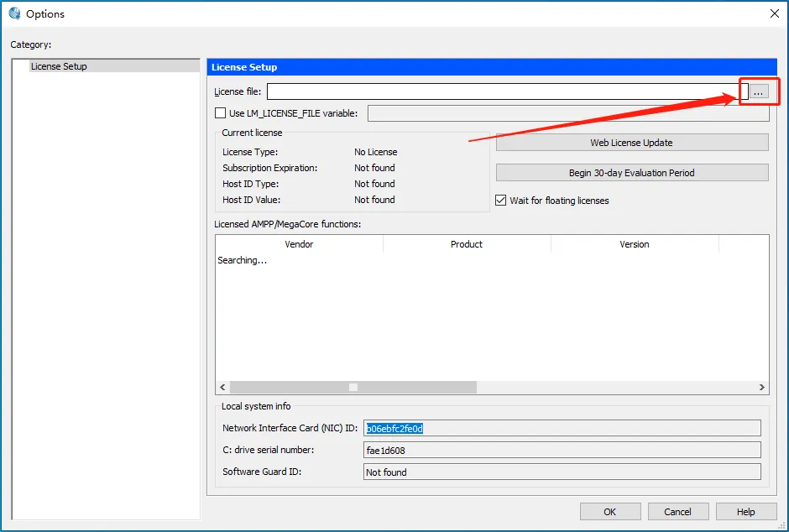The image size is (789, 532).
Task: Click the License Setup blue header
Action: tap(492, 67)
